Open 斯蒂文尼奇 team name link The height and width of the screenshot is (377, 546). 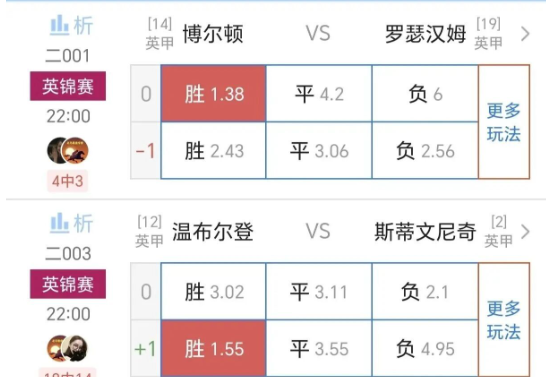click(425, 232)
